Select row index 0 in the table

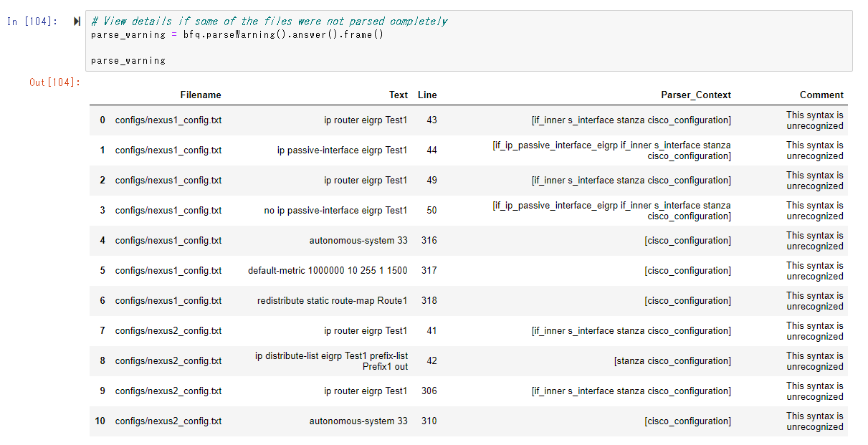(101, 120)
